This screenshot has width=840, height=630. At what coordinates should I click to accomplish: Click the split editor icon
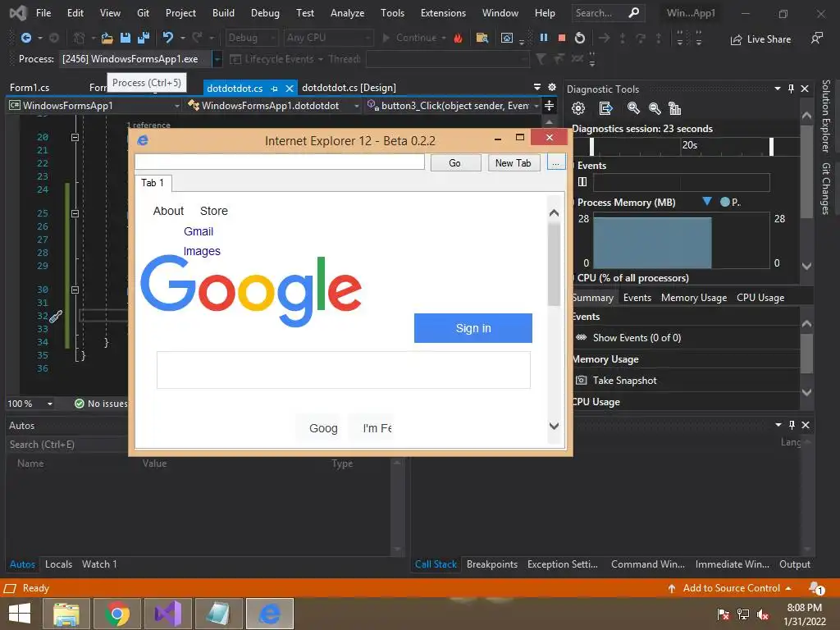[549, 106]
